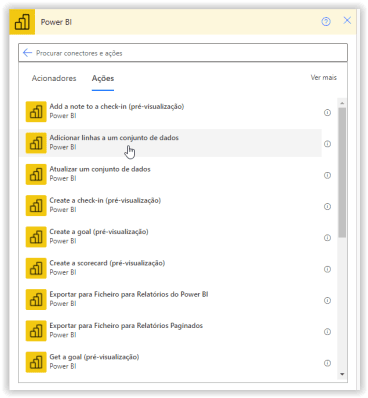This screenshot has height=398, width=368.
Task: Show info for Adicionar linhas a um conjunto
Action: tap(327, 144)
